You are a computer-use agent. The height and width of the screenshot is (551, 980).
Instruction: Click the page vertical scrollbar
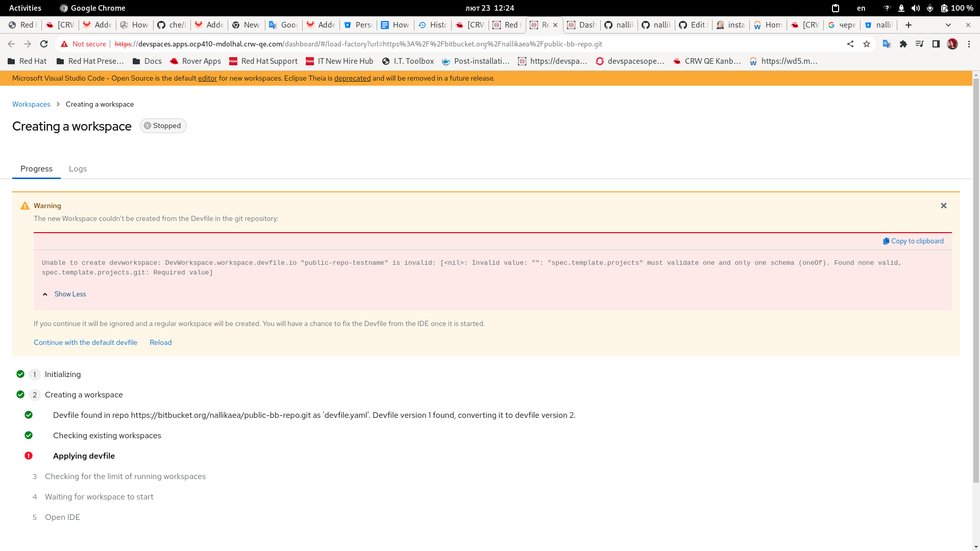[976, 281]
